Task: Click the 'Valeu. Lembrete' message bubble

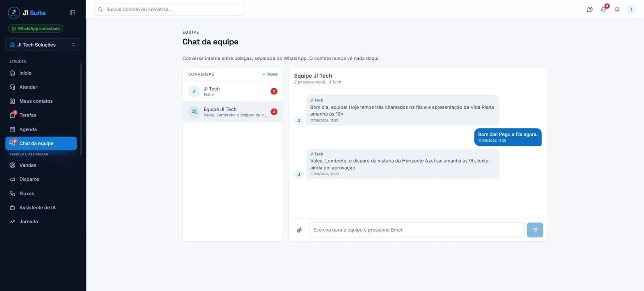Action: click(x=402, y=164)
